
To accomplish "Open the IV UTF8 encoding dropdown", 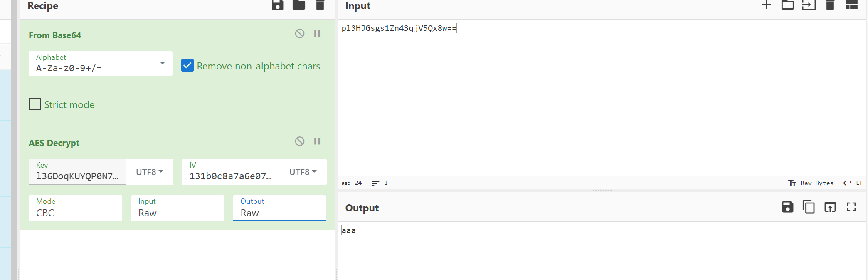I will point(303,172).
